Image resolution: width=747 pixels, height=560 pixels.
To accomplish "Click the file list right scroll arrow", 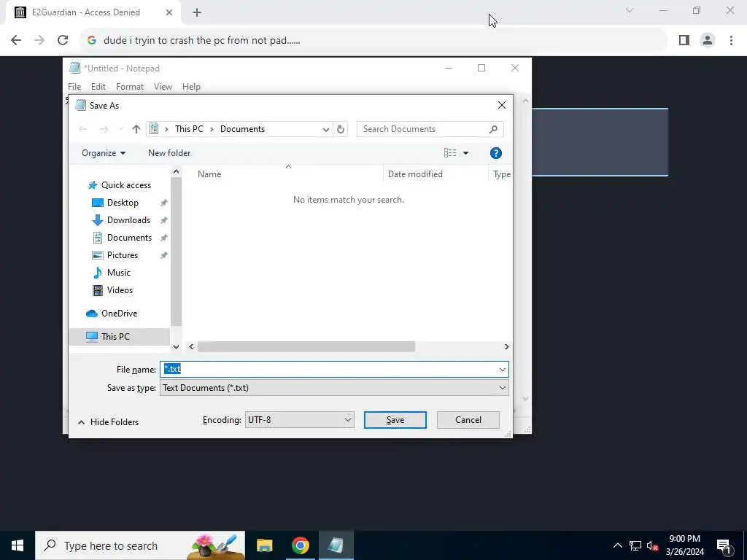I will pos(506,346).
